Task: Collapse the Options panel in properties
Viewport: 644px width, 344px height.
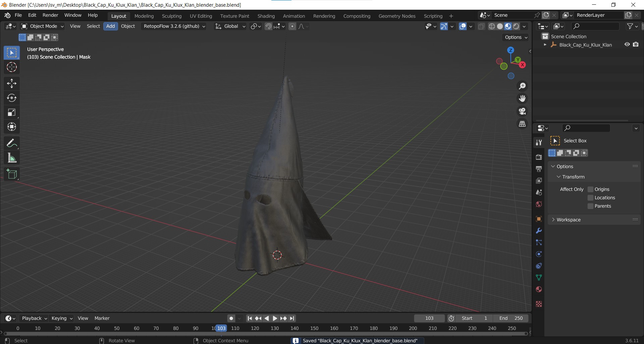Action: (x=553, y=166)
